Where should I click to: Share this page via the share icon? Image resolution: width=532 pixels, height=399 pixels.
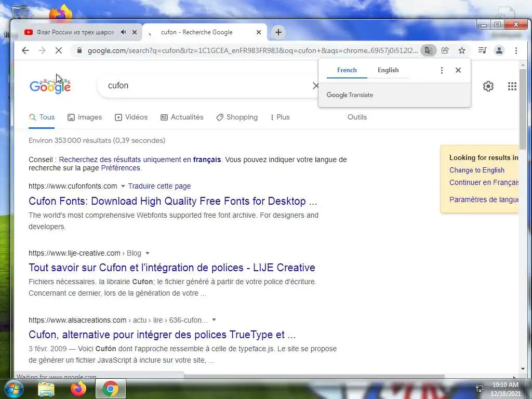445,50
